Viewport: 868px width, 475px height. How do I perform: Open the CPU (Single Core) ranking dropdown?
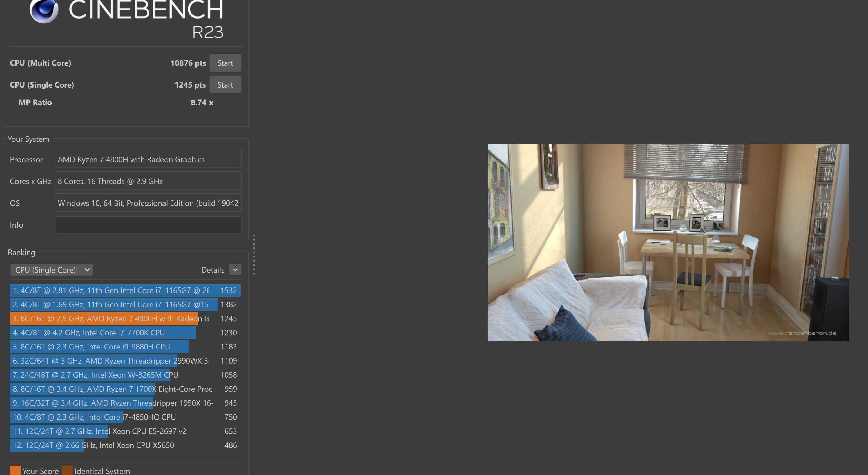coord(52,270)
